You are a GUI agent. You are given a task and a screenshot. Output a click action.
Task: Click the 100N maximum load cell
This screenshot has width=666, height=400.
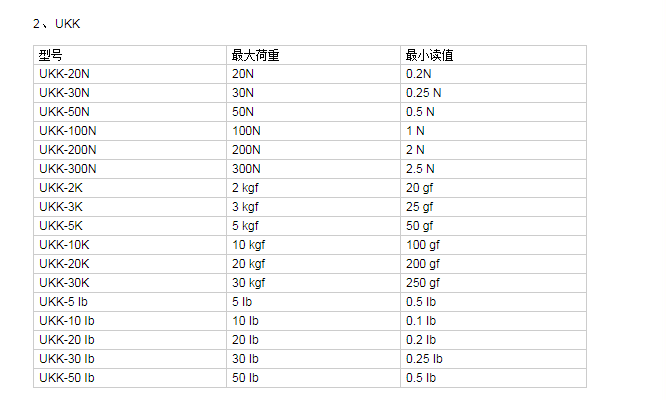pos(246,131)
